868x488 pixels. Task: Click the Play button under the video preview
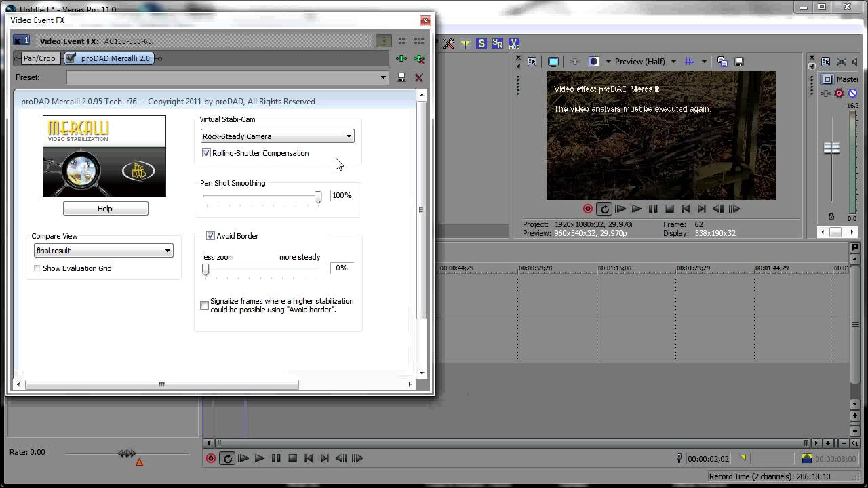coord(637,209)
